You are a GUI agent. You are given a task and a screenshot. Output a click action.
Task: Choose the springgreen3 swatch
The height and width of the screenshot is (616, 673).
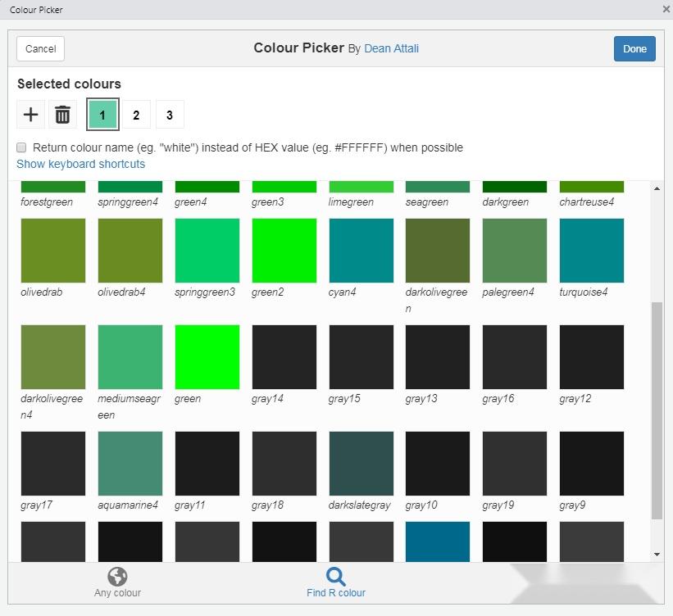tap(207, 250)
